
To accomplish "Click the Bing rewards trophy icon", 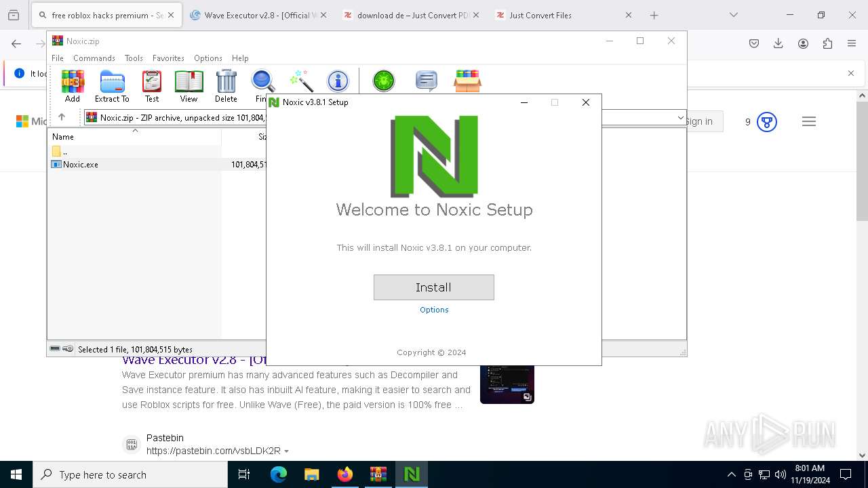I will click(x=767, y=122).
